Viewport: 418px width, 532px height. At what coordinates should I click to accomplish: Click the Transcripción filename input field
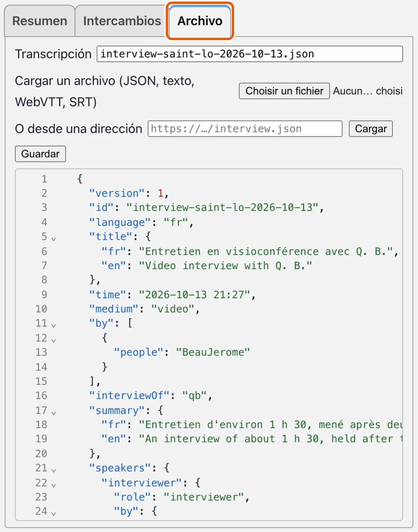pos(250,54)
